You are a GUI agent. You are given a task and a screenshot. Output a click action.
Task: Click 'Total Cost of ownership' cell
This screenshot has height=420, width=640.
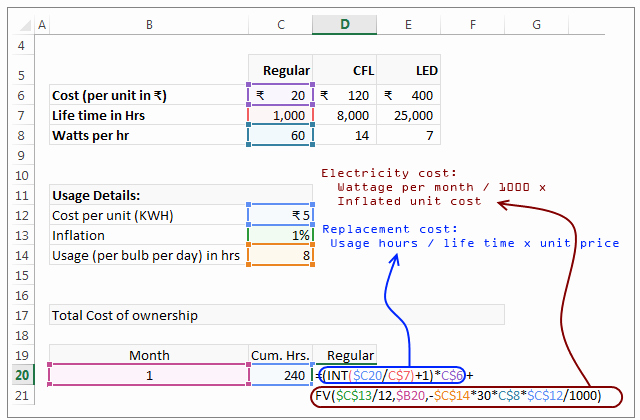[x=277, y=315]
